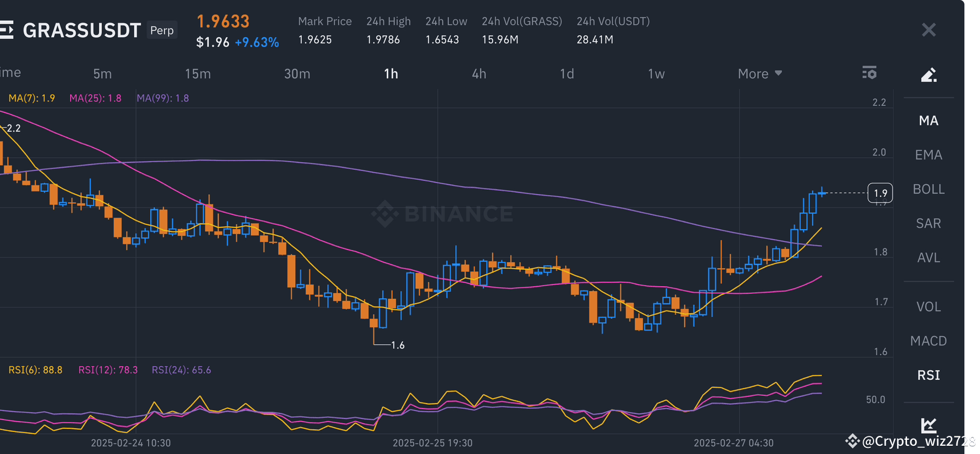Click the 24h Low value 1.6543
The height and width of the screenshot is (454, 980).
442,39
